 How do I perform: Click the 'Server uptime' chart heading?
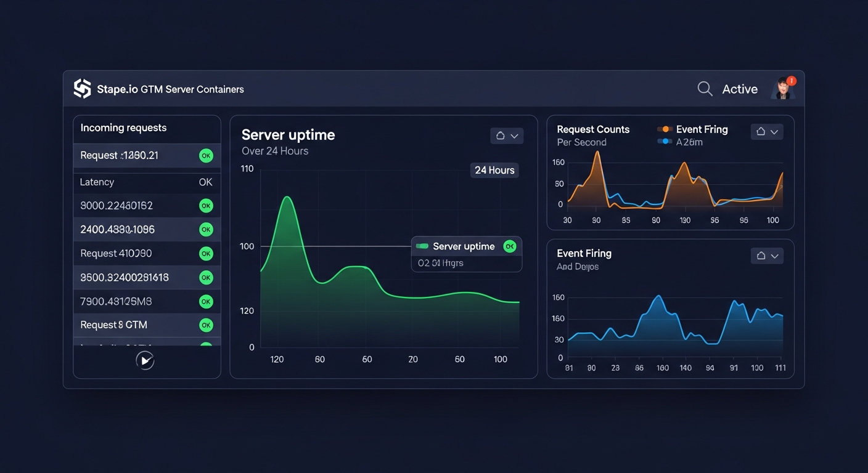[289, 135]
